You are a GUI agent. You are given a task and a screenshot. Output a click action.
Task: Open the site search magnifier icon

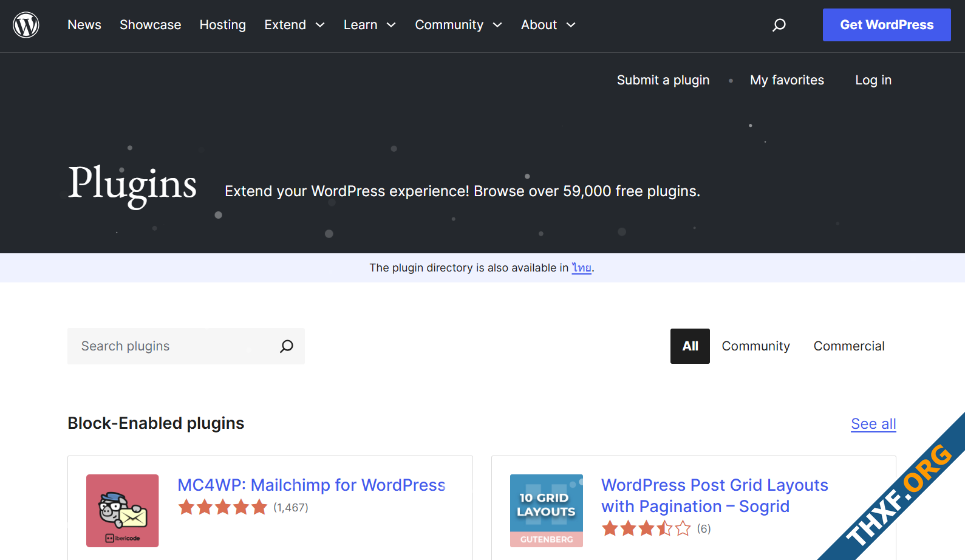coord(779,25)
